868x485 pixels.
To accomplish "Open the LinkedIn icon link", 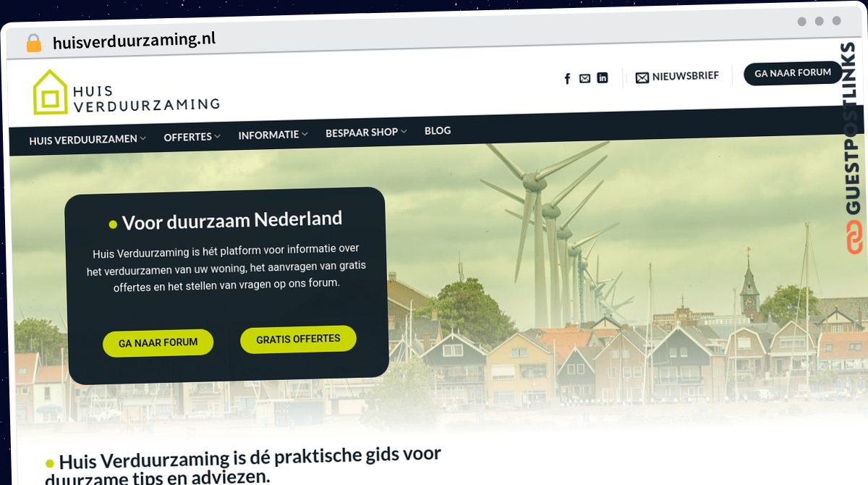I will coord(602,77).
